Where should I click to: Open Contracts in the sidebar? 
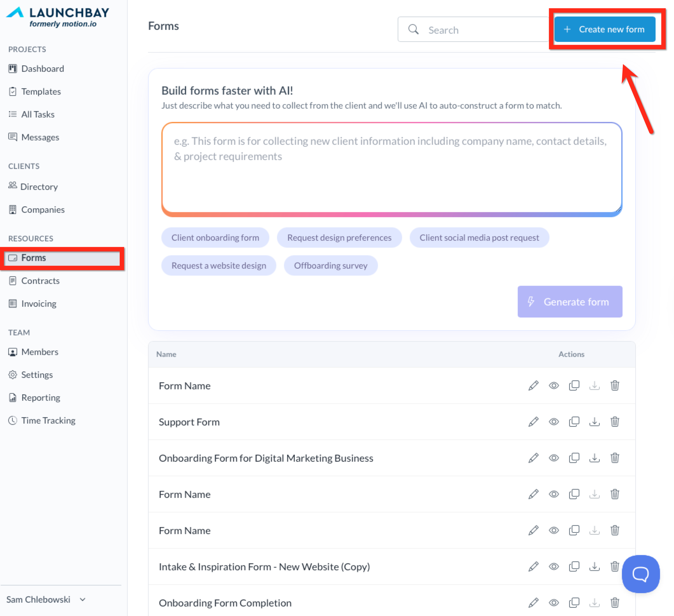click(40, 280)
